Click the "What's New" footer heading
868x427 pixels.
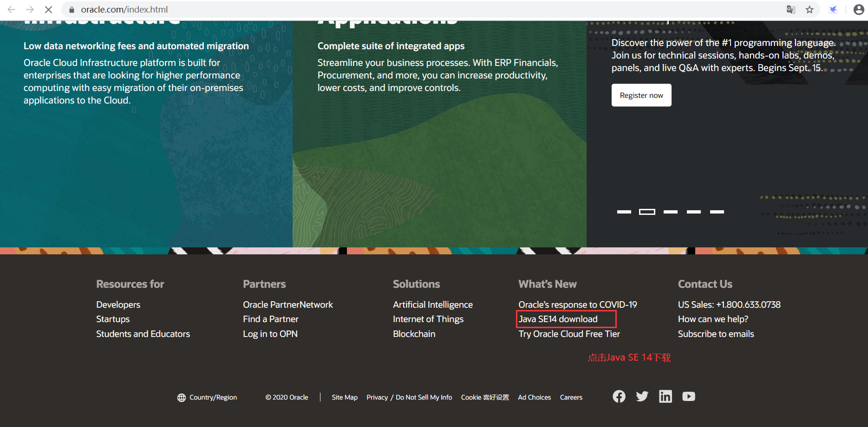pos(548,284)
